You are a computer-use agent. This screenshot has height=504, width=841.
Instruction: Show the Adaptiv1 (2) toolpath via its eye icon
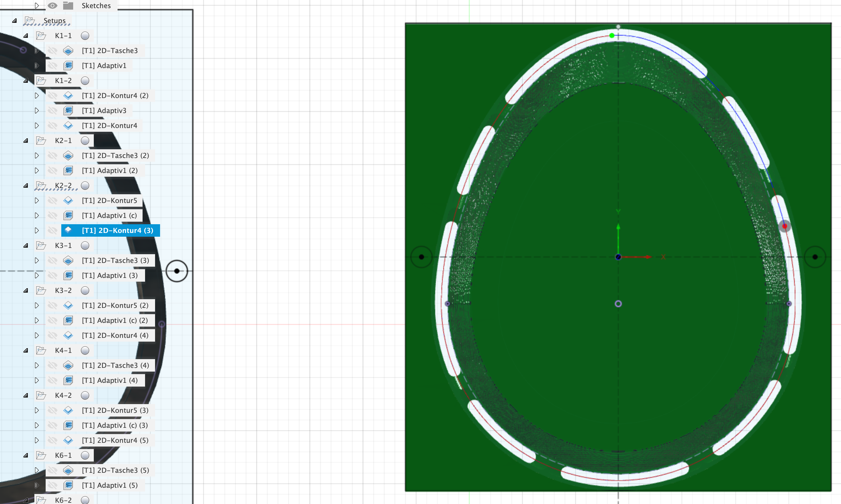pyautogui.click(x=53, y=170)
